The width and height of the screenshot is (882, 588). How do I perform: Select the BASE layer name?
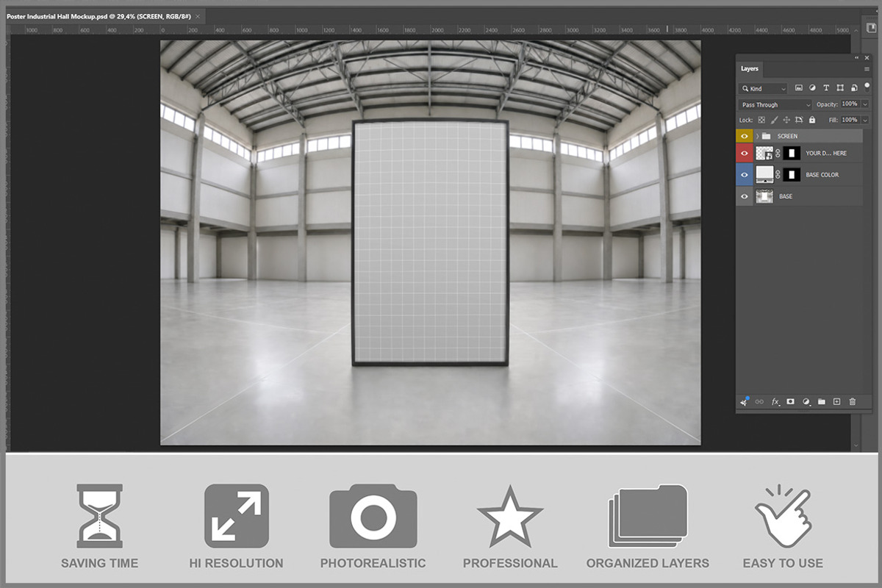tap(786, 196)
